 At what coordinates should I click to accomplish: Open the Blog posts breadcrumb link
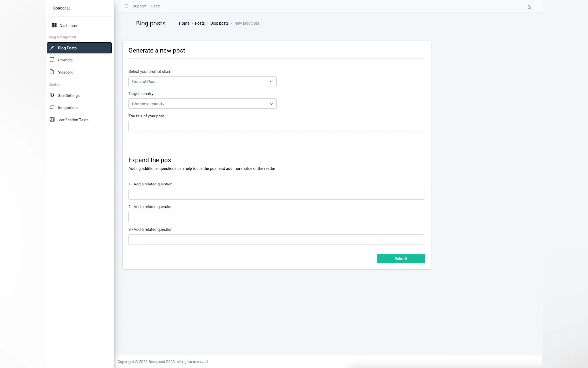tap(219, 23)
